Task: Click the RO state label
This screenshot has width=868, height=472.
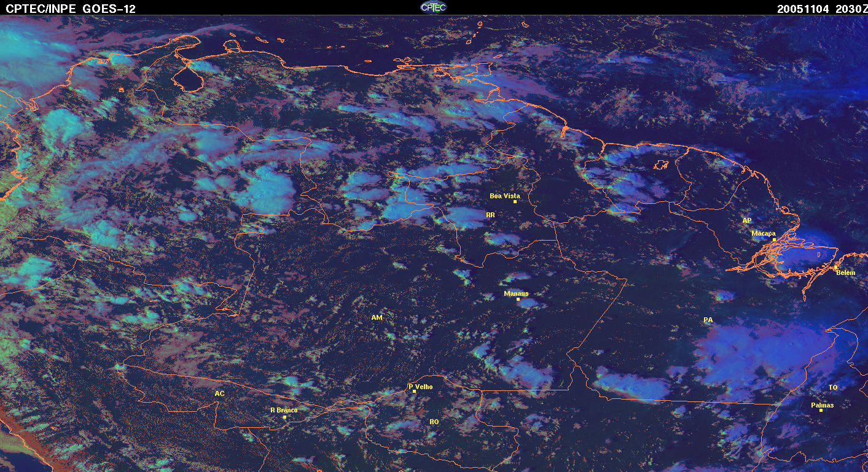Action: click(434, 422)
